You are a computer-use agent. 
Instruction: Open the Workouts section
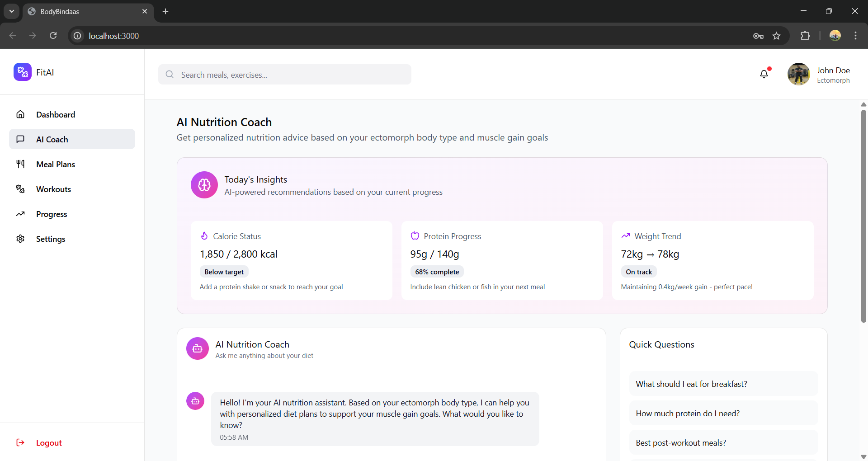point(53,189)
